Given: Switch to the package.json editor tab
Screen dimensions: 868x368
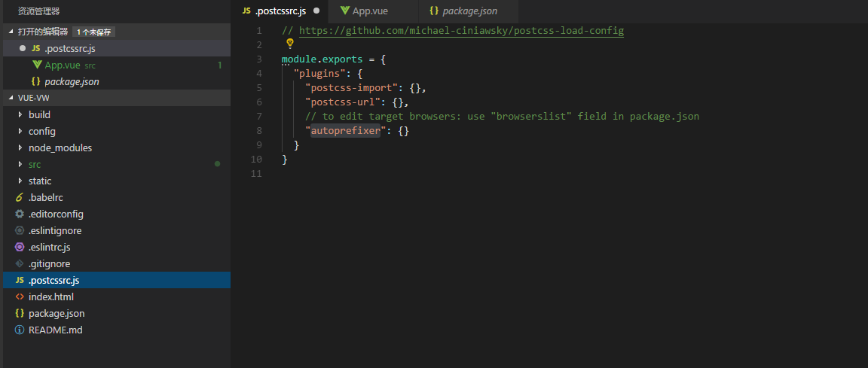Looking at the screenshot, I should 467,11.
